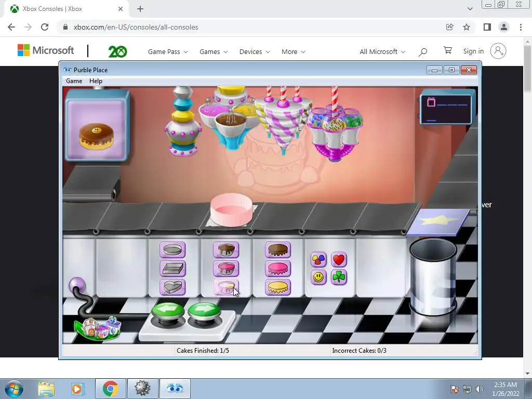Apply chocolate brown icing button
This screenshot has height=399, width=532.
278,250
